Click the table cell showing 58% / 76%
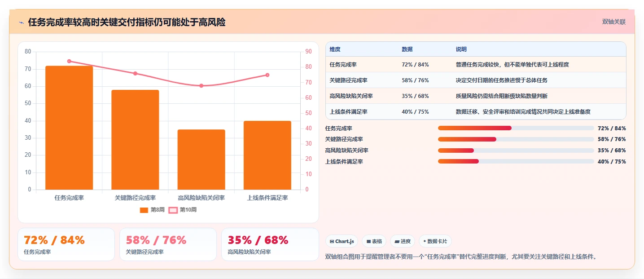The image size is (644, 279). [x=415, y=80]
